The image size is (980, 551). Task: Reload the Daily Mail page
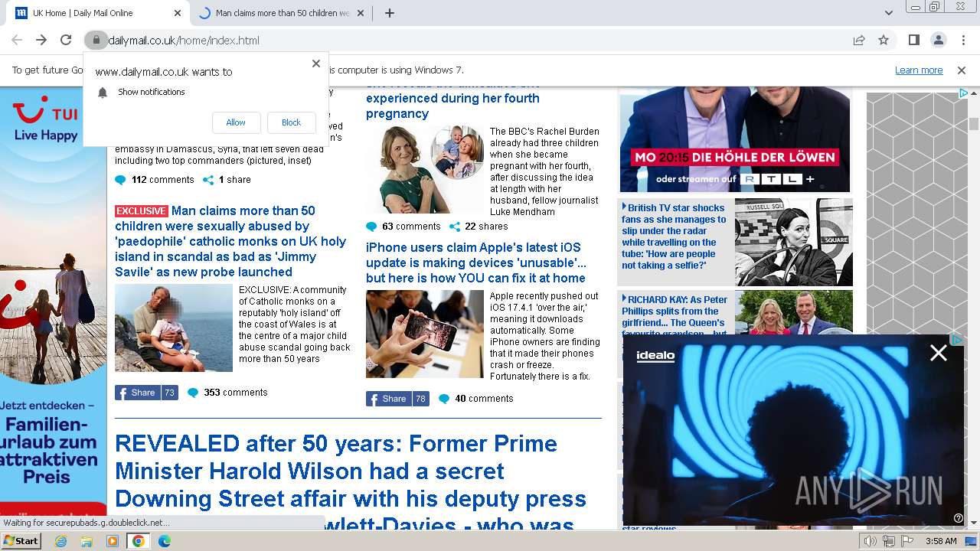point(66,41)
